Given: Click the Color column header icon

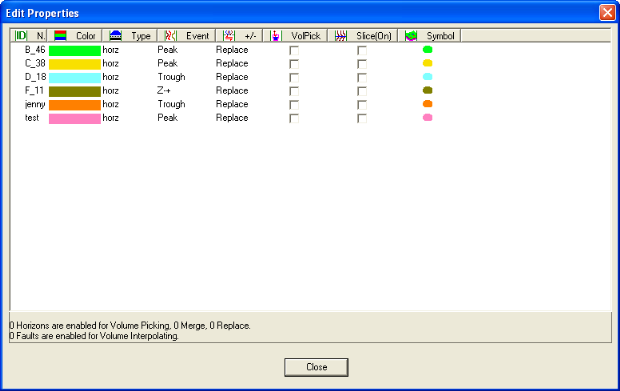Looking at the screenshot, I should click(60, 36).
